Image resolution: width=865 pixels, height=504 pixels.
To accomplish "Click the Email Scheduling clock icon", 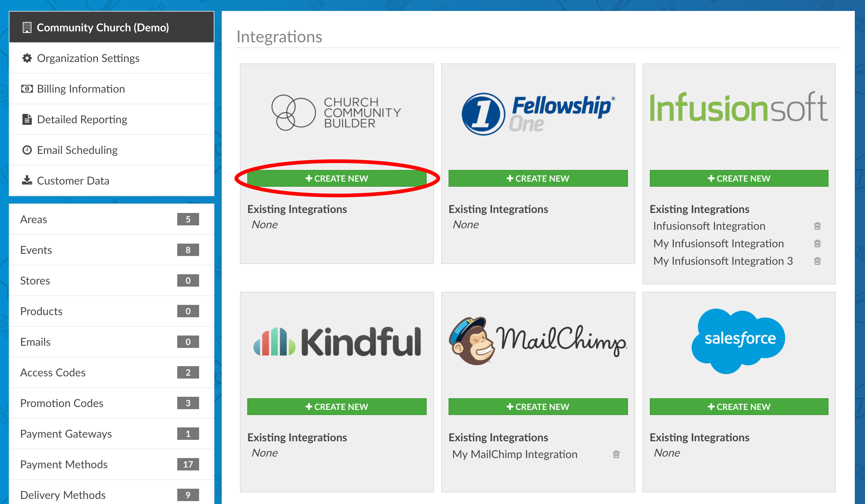I will coord(27,150).
